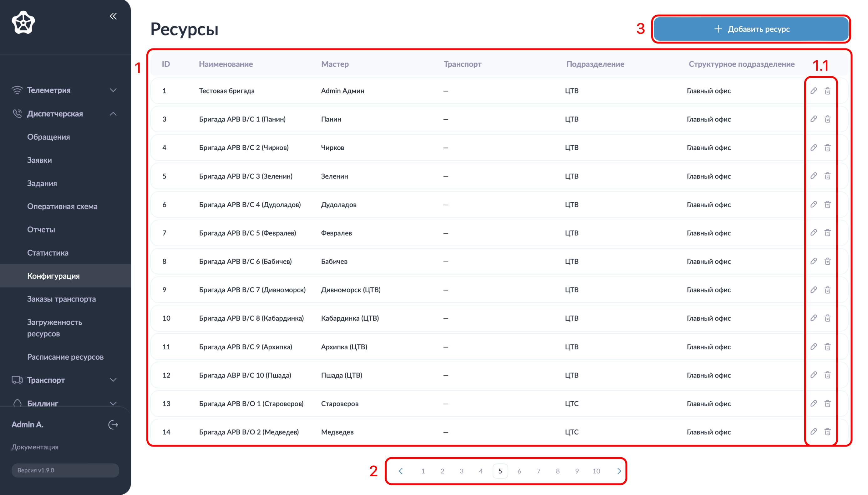868x495 pixels.
Task: Edit resource Бригада АРВ В/С 4 (Дудоладов)
Action: click(813, 204)
